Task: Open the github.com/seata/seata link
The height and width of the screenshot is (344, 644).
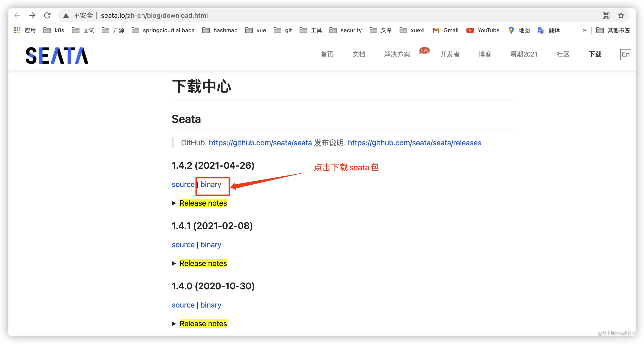Action: (x=260, y=143)
